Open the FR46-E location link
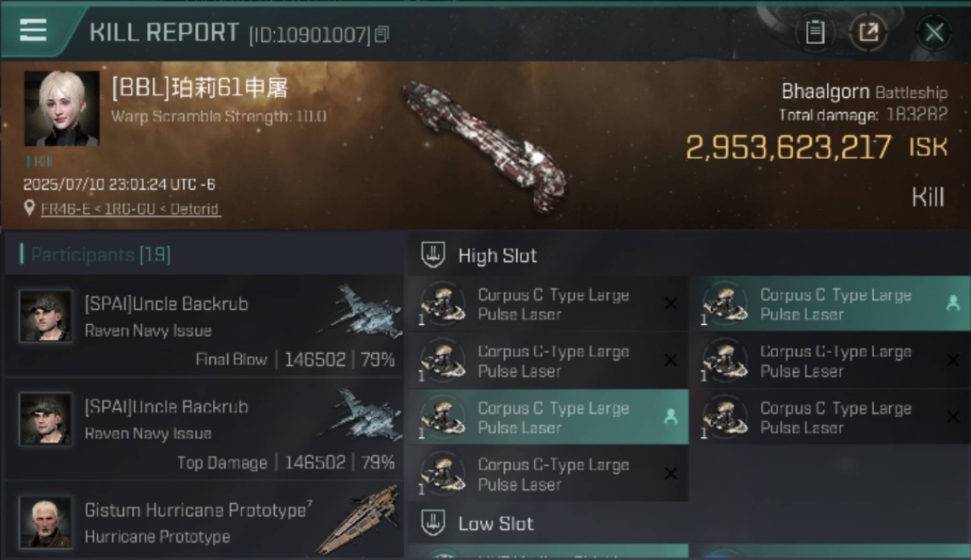The width and height of the screenshot is (971, 560). 131,209
